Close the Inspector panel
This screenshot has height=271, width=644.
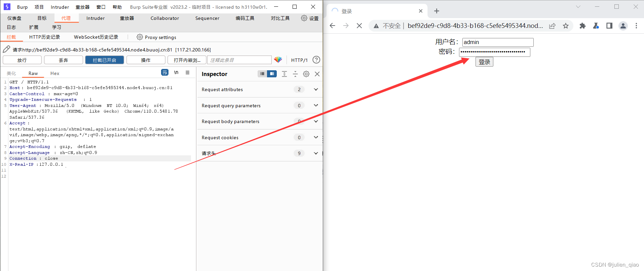(317, 74)
